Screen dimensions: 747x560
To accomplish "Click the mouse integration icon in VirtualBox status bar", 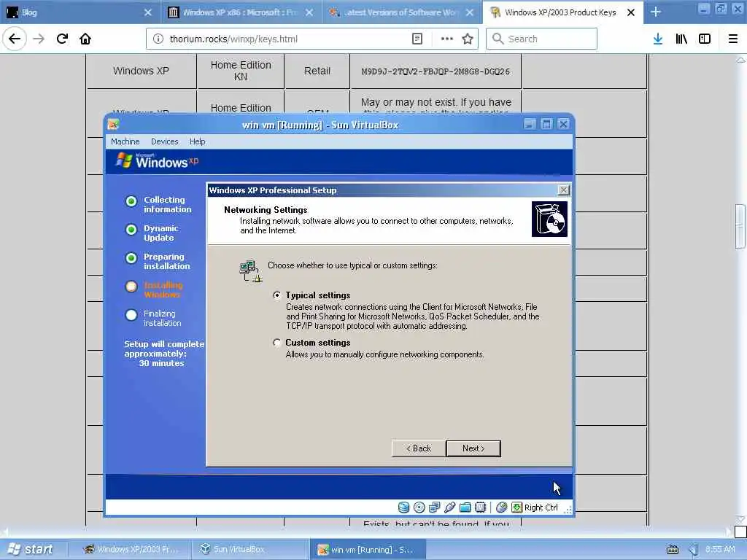I will [501, 507].
